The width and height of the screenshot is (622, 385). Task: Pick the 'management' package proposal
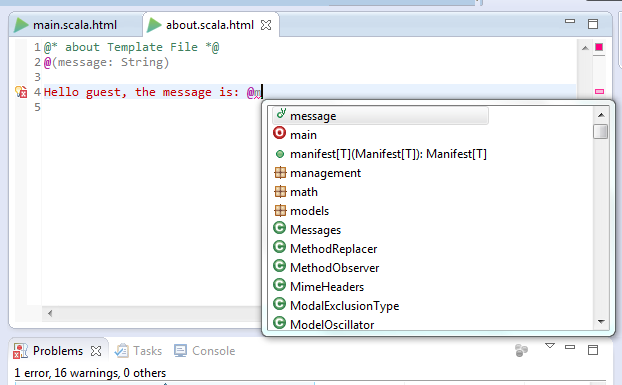coord(325,173)
